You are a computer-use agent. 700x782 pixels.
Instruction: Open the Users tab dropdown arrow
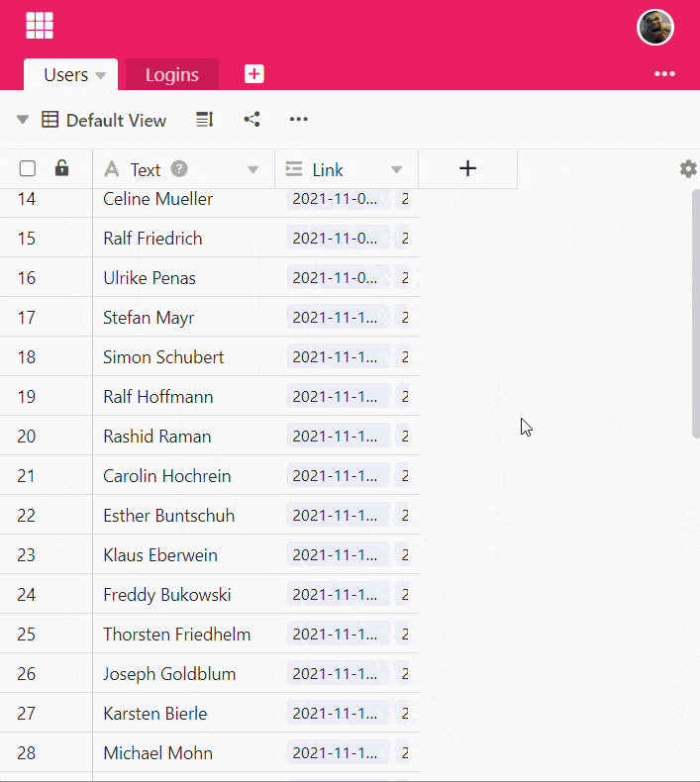coord(101,75)
